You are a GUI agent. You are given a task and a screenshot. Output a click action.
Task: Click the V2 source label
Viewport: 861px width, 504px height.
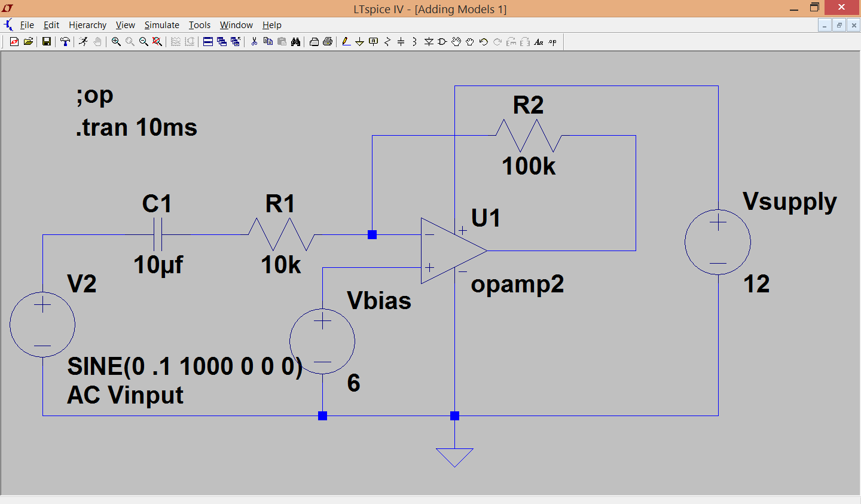(x=82, y=284)
